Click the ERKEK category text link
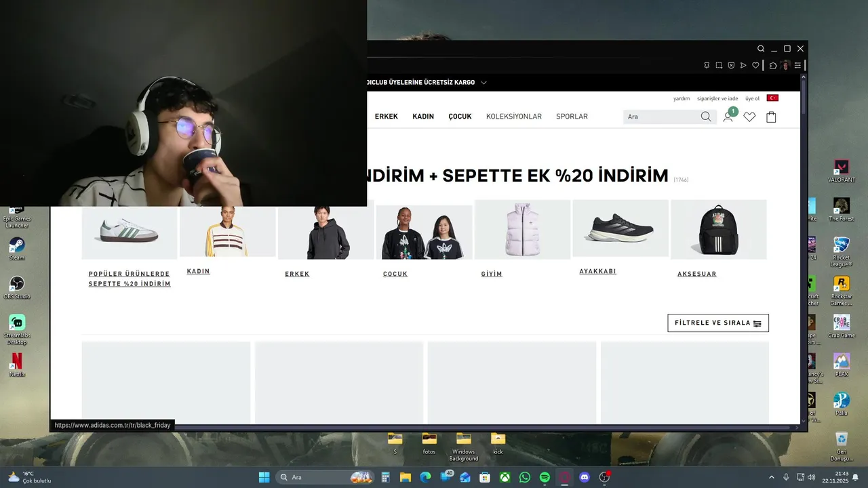The height and width of the screenshot is (488, 868). [x=297, y=274]
